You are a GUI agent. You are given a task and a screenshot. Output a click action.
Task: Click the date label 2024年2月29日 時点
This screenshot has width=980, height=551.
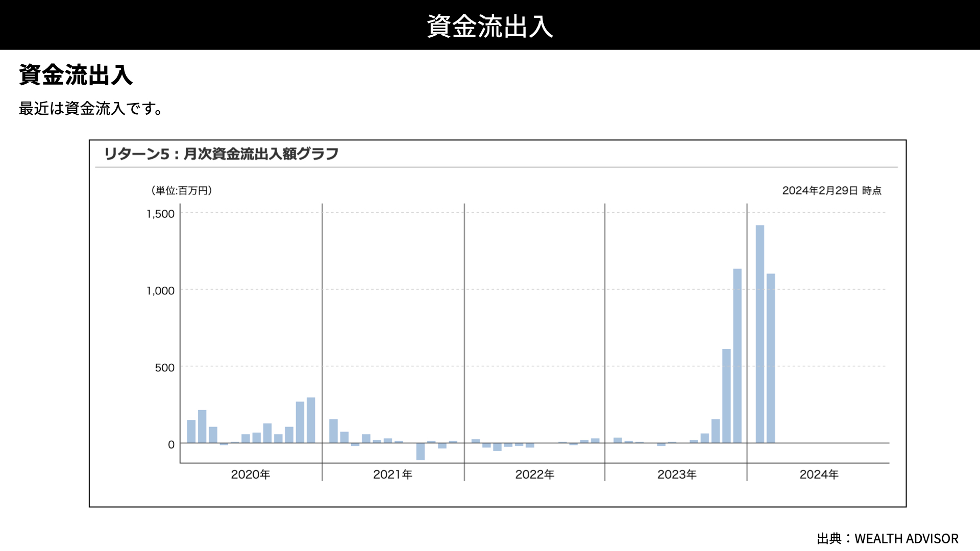[x=832, y=190]
